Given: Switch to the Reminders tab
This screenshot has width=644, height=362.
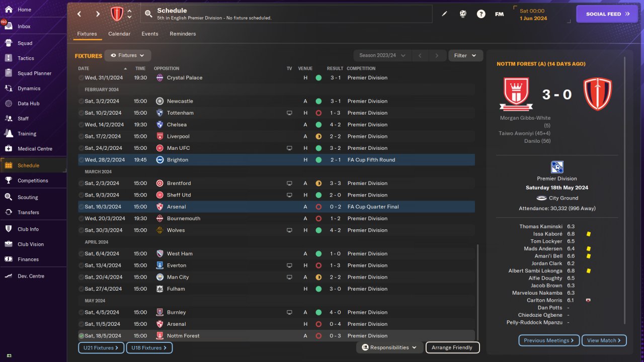Looking at the screenshot, I should coord(183,34).
